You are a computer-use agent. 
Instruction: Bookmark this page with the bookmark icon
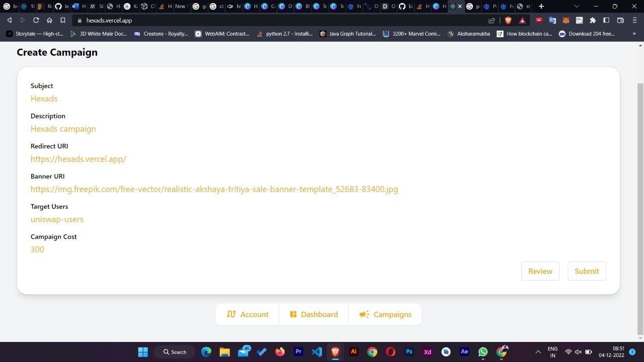(x=63, y=20)
